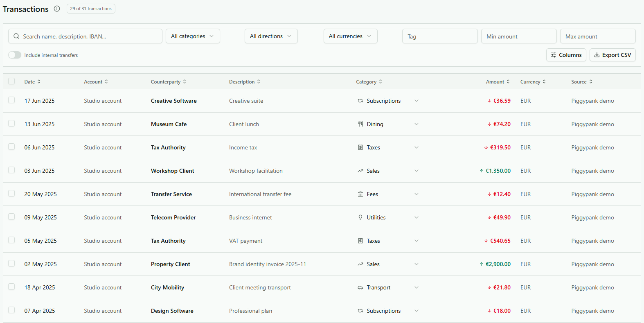The image size is (644, 323).
Task: Click the outgoing arrow beside €36.59
Action: point(489,101)
